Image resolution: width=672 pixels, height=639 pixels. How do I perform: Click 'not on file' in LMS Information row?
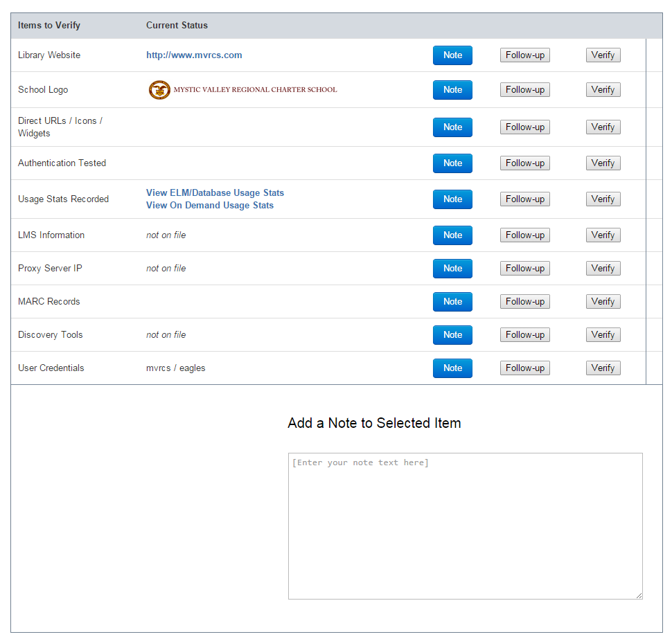tap(166, 235)
